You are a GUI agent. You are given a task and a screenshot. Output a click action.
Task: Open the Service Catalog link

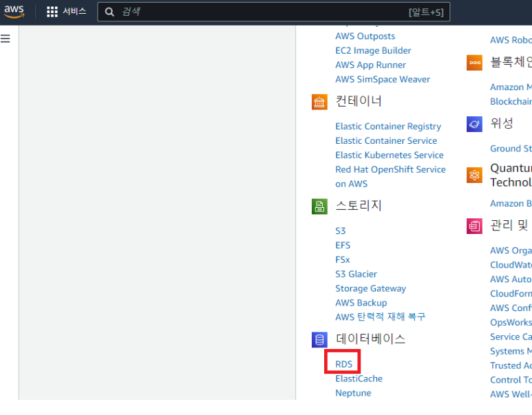coord(511,337)
